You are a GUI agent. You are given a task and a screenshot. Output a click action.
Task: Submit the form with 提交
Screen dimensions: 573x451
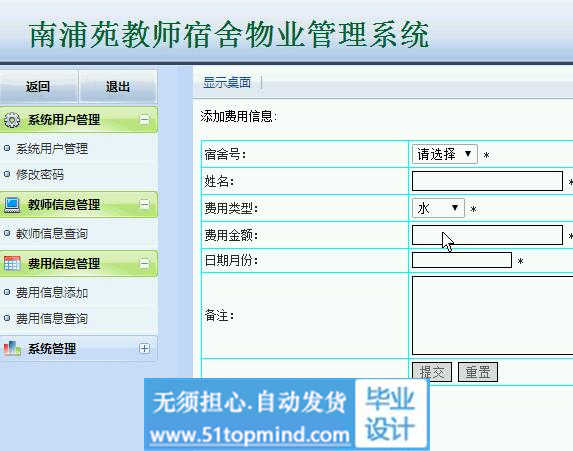(x=432, y=372)
